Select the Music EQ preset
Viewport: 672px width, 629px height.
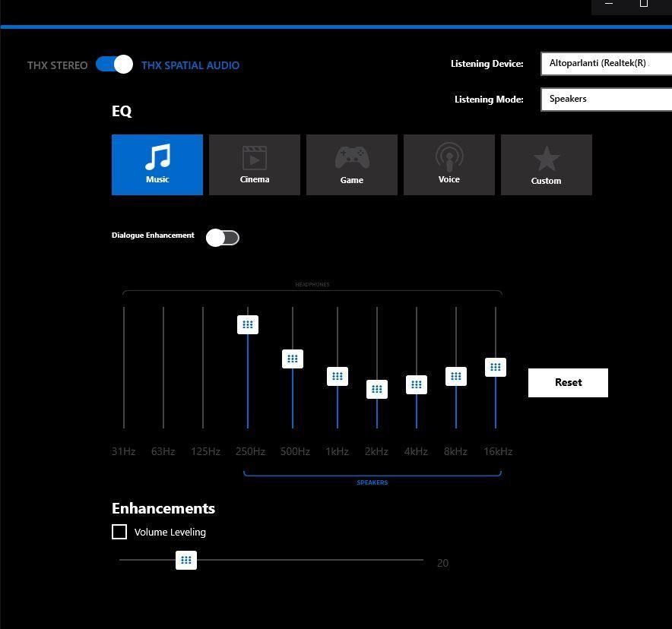click(x=157, y=165)
